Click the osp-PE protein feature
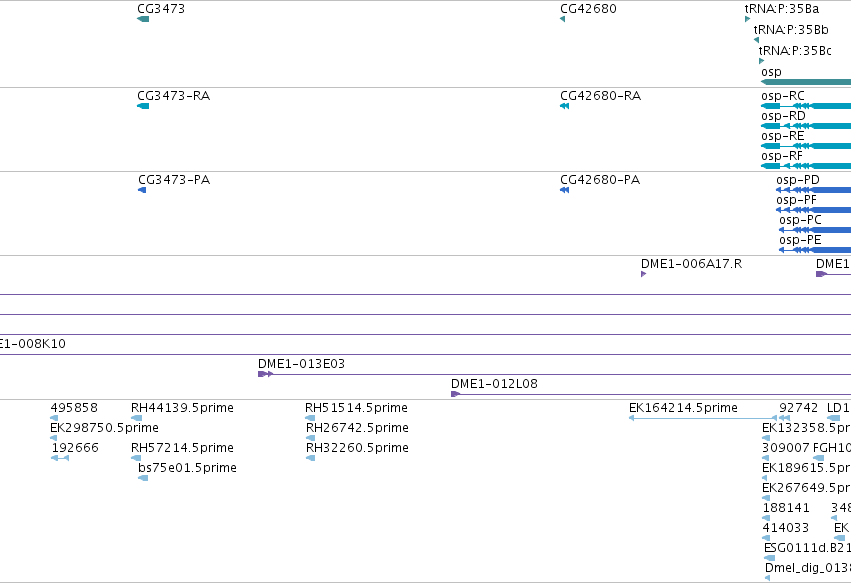 815,250
